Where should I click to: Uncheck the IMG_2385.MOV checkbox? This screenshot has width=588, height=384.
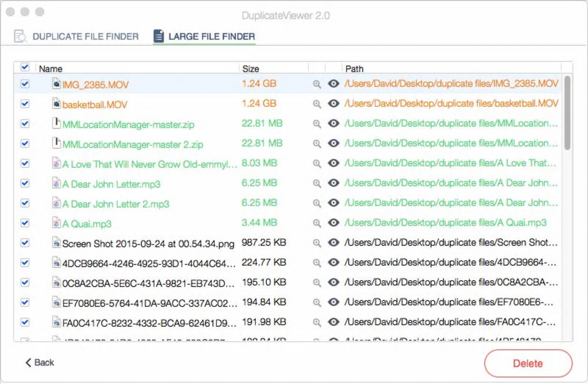coord(25,84)
